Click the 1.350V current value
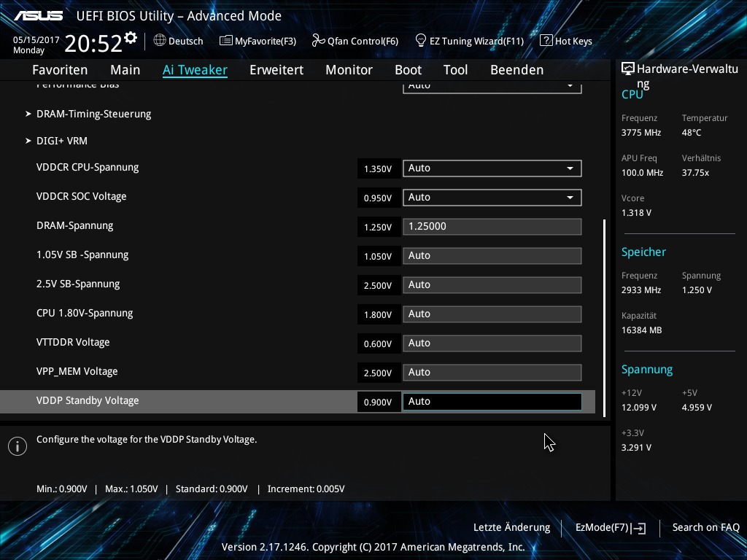 379,168
